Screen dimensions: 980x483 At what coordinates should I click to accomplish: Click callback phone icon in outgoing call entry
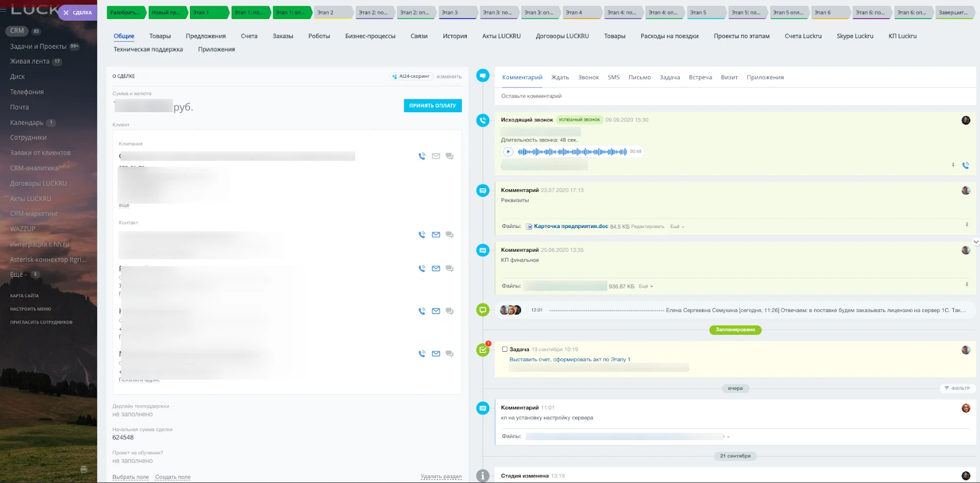pyautogui.click(x=965, y=165)
